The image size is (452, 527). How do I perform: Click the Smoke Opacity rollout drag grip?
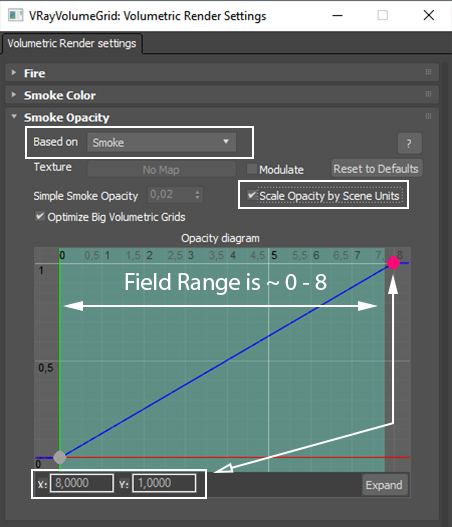click(428, 116)
